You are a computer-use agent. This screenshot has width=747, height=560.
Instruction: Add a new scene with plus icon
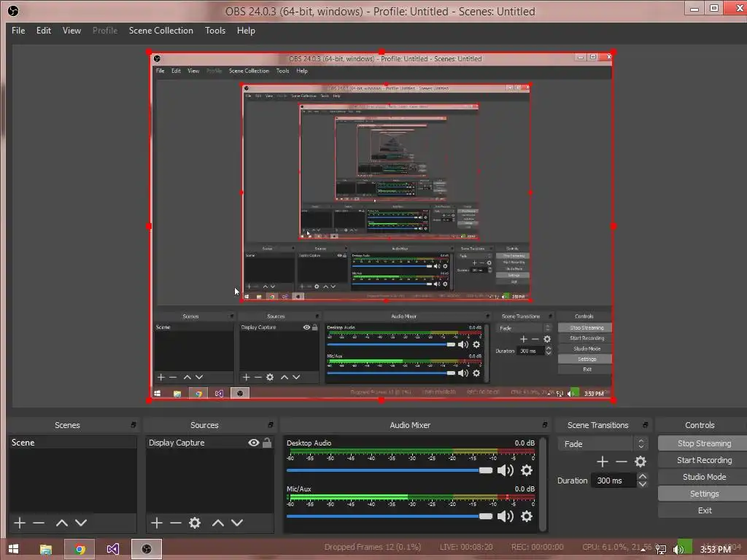(x=20, y=523)
